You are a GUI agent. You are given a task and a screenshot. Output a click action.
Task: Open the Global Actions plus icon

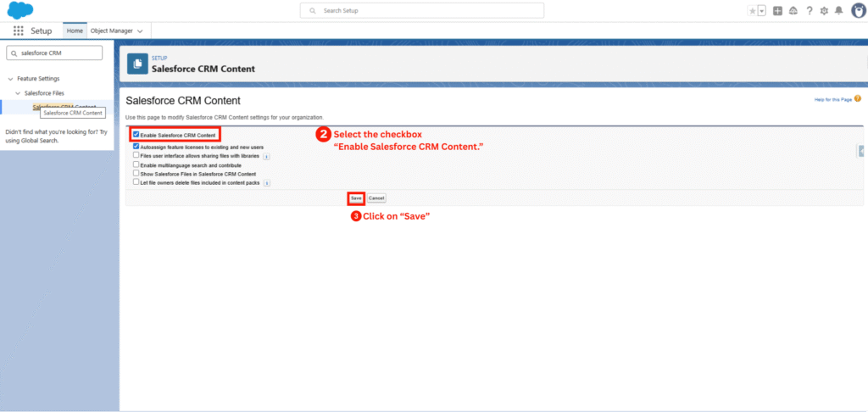[x=778, y=11]
